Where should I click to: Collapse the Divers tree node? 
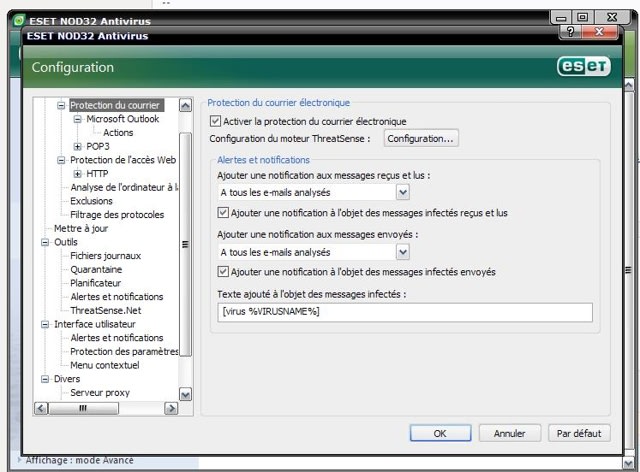(x=45, y=379)
